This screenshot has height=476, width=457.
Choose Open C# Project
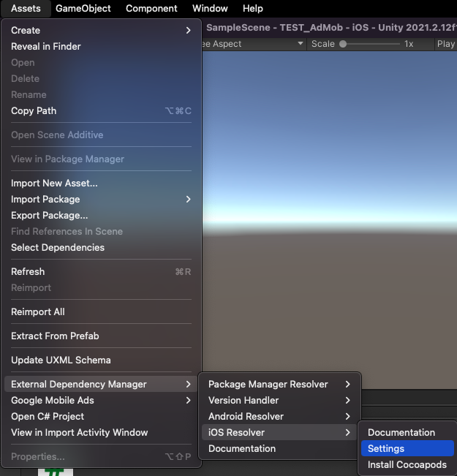coord(101,416)
